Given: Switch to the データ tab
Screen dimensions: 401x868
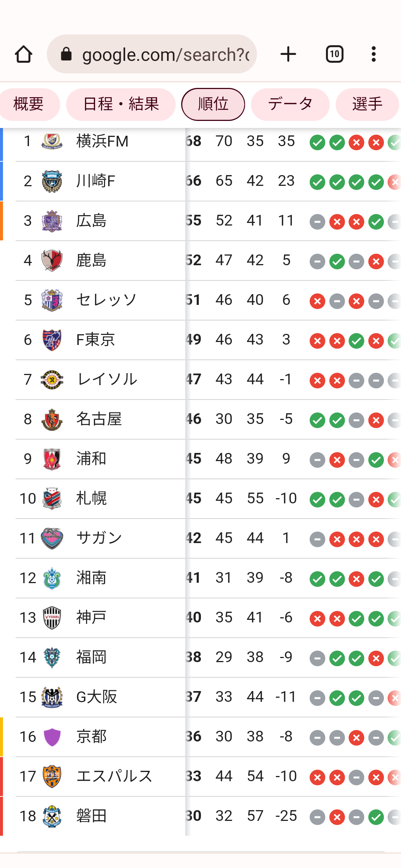Looking at the screenshot, I should pos(290,104).
